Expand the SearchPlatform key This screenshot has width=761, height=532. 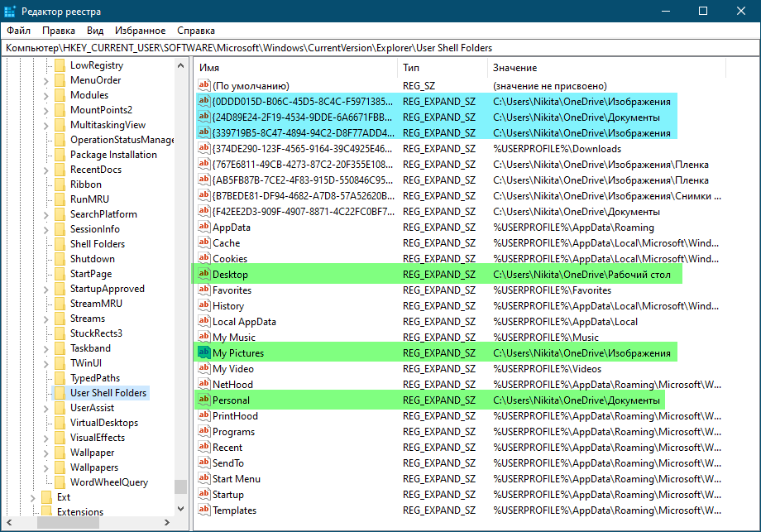coord(46,214)
